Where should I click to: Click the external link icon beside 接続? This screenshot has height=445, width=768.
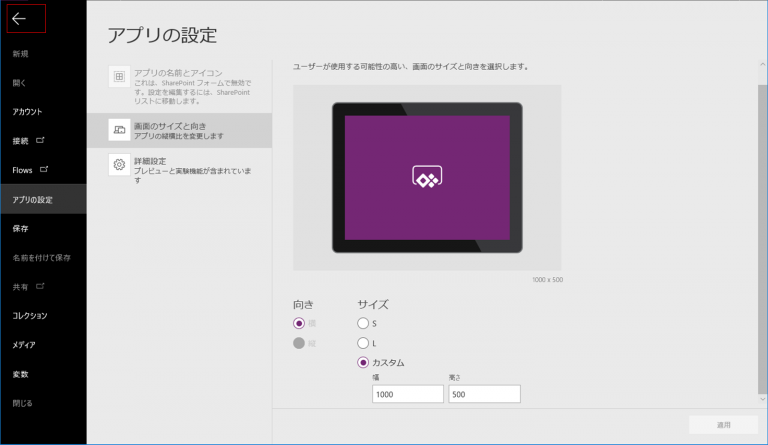coord(41,140)
